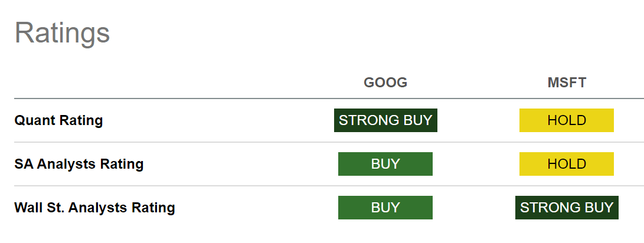Click the divider between SA and Wall St. rows

click(x=329, y=186)
